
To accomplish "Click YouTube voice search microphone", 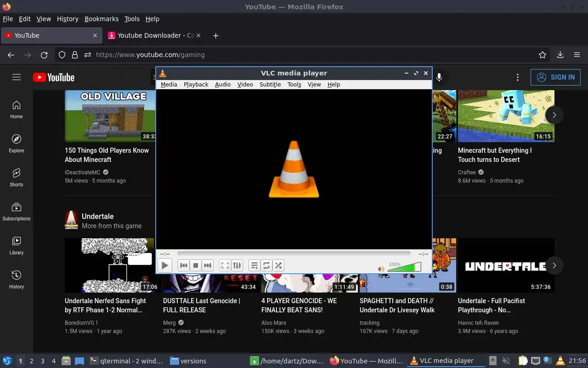I will (439, 77).
